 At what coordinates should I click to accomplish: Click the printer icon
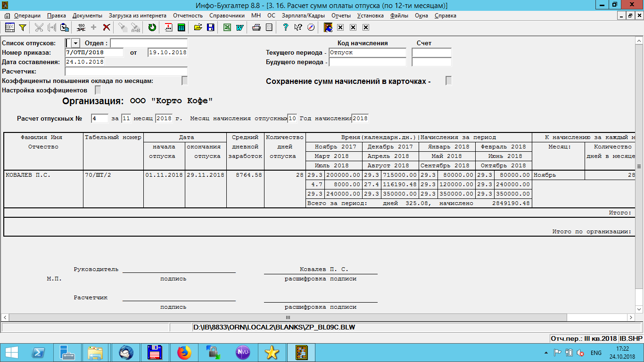click(x=256, y=27)
